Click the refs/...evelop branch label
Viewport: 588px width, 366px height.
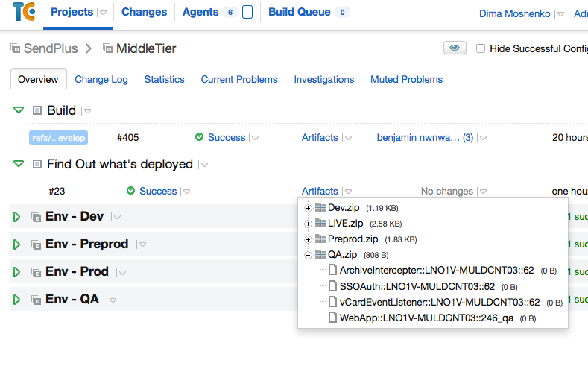58,138
